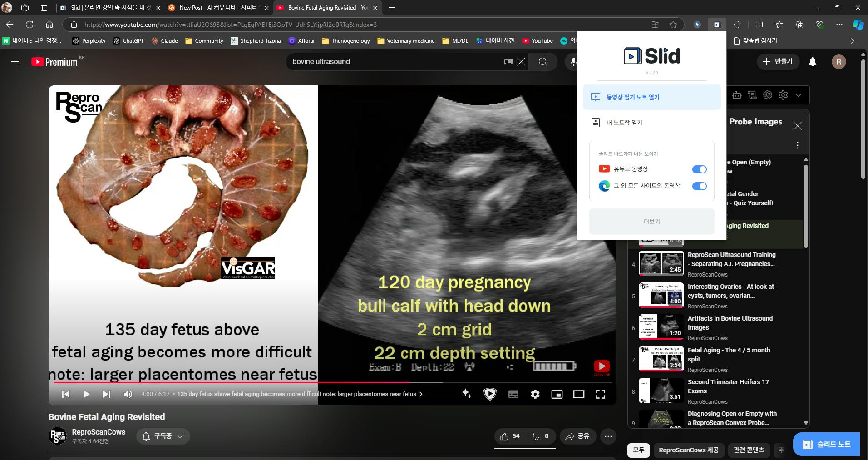This screenshot has width=868, height=460.
Task: Open the YouTube hamburger guide menu
Action: (x=15, y=62)
